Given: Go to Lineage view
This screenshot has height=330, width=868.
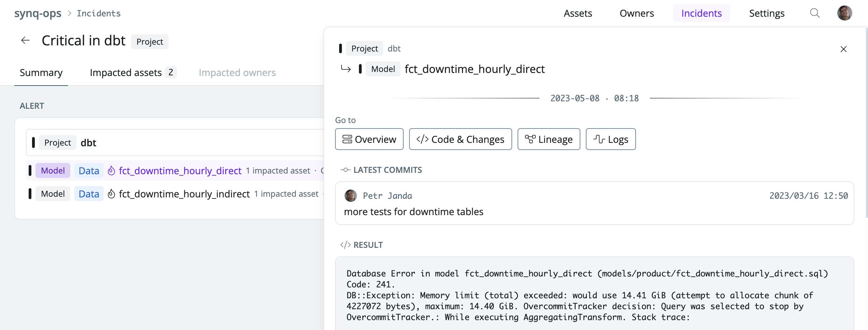Looking at the screenshot, I should click(x=549, y=139).
